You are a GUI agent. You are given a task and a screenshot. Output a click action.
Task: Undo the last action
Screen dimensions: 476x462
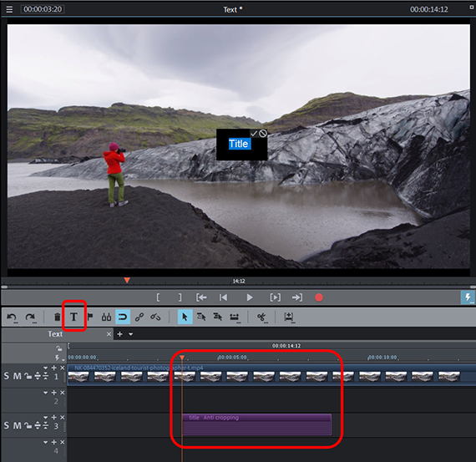[x=12, y=317]
